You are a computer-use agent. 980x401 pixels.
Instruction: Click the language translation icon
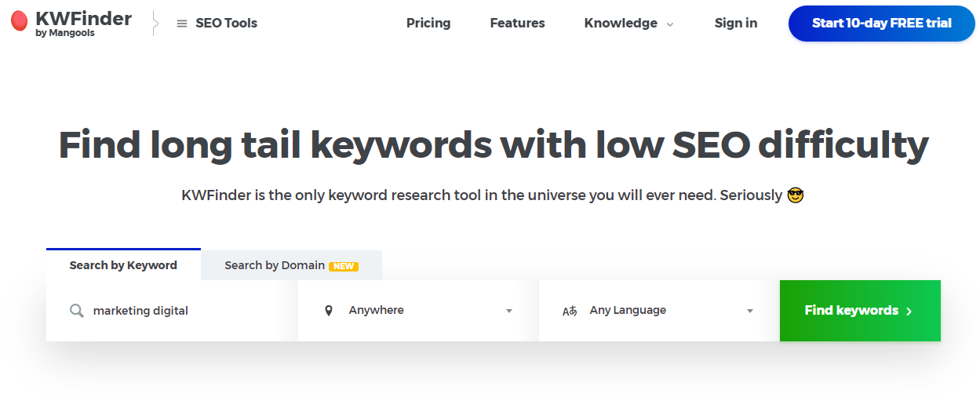click(570, 311)
